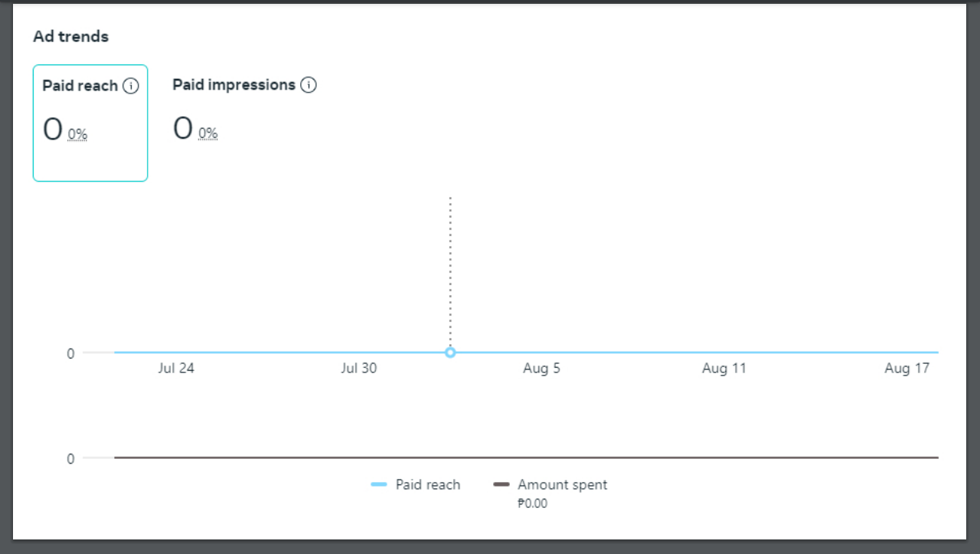Click the Jul 24 date axis label
980x554 pixels.
176,369
